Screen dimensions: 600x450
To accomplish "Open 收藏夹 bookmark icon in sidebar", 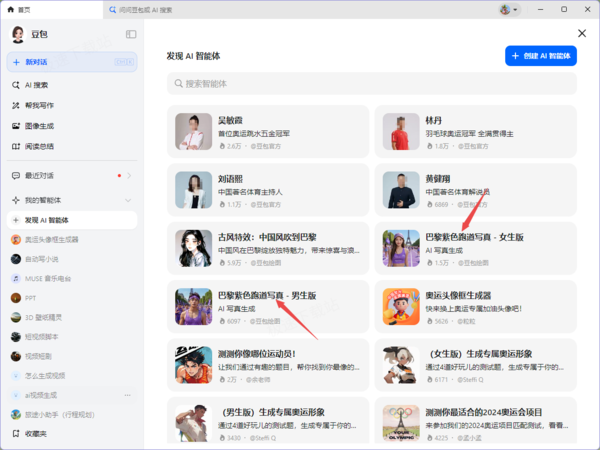I will [x=16, y=434].
